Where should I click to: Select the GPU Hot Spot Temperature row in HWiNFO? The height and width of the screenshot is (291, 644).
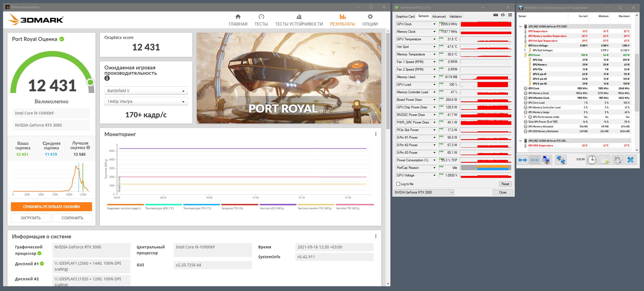pyautogui.click(x=574, y=41)
